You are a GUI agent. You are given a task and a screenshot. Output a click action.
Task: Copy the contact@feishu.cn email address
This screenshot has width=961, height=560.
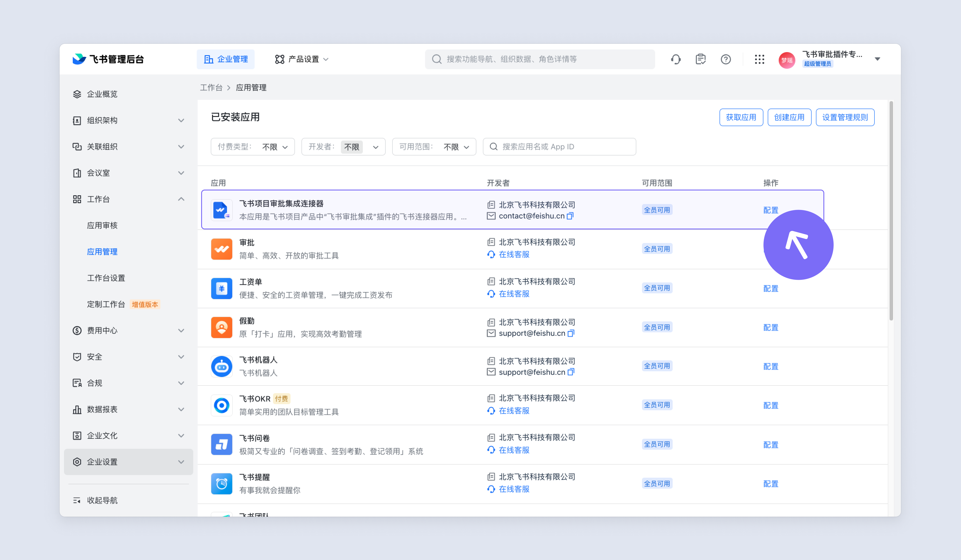point(571,216)
